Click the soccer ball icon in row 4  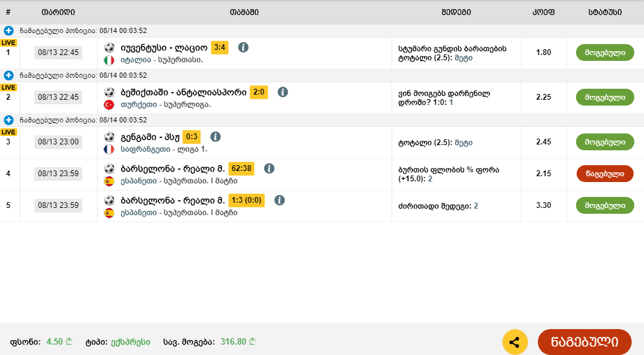click(x=109, y=168)
